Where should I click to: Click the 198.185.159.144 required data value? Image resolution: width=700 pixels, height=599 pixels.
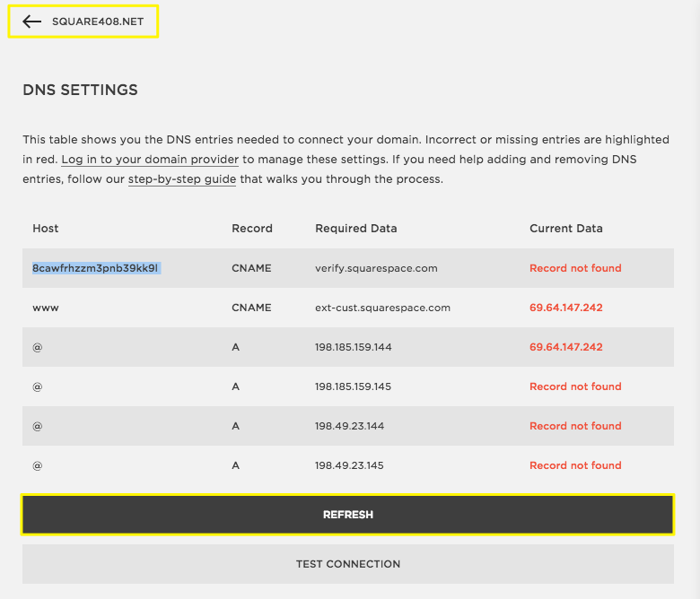[354, 347]
